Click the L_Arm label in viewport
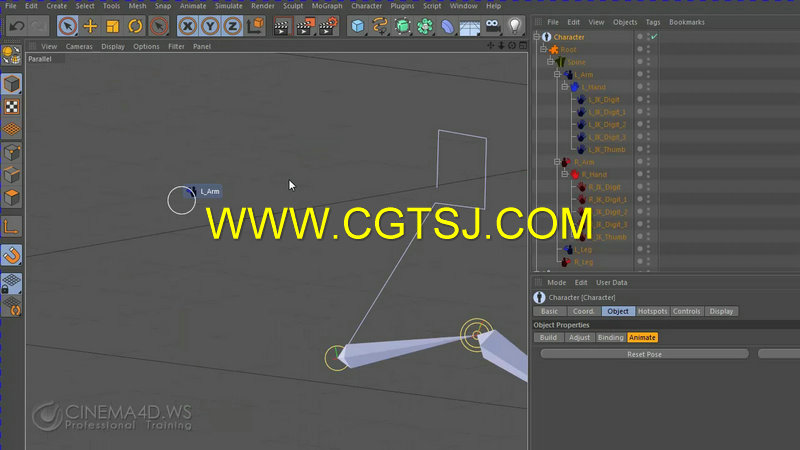The height and width of the screenshot is (450, 800). (x=210, y=191)
